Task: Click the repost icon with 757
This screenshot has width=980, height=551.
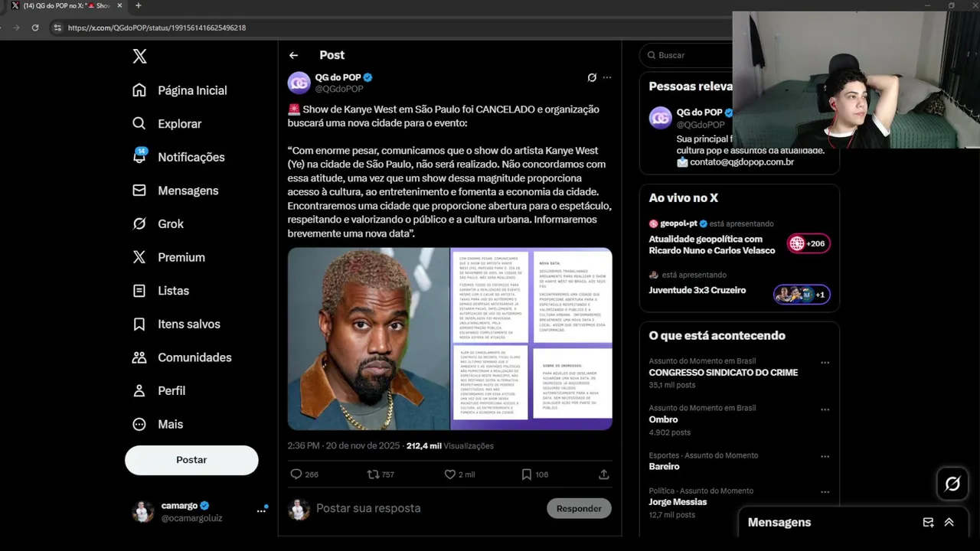Action: click(x=374, y=474)
